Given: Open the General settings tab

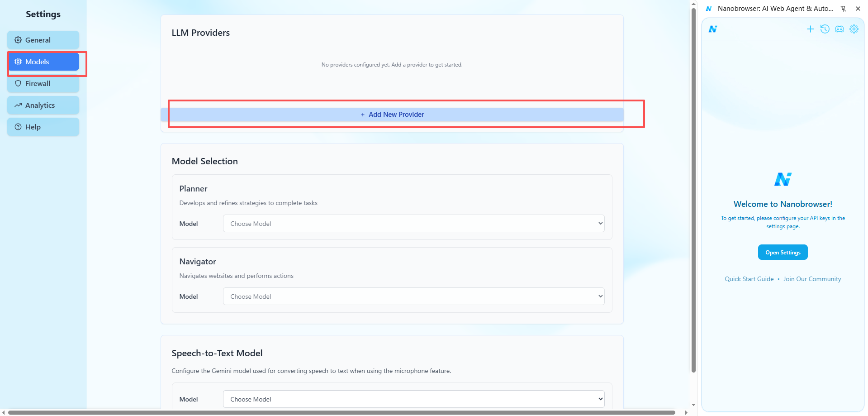Looking at the screenshot, I should point(43,40).
